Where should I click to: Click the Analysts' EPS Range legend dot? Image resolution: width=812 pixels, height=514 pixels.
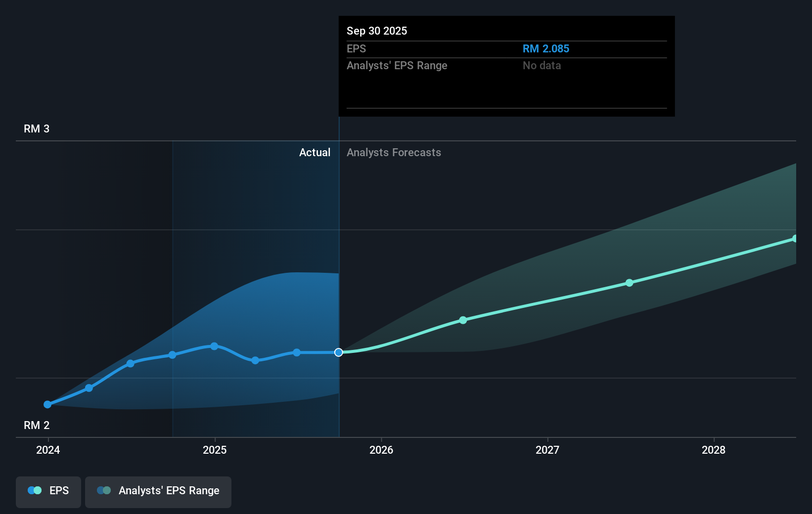[x=103, y=490]
